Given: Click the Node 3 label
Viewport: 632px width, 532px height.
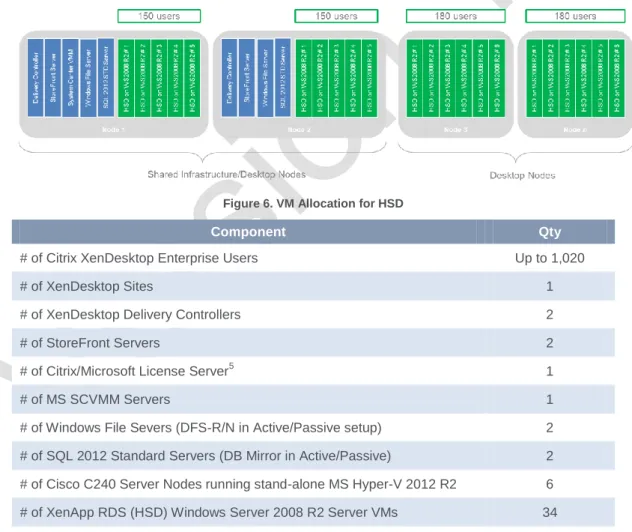Looking at the screenshot, I should coord(455,129).
